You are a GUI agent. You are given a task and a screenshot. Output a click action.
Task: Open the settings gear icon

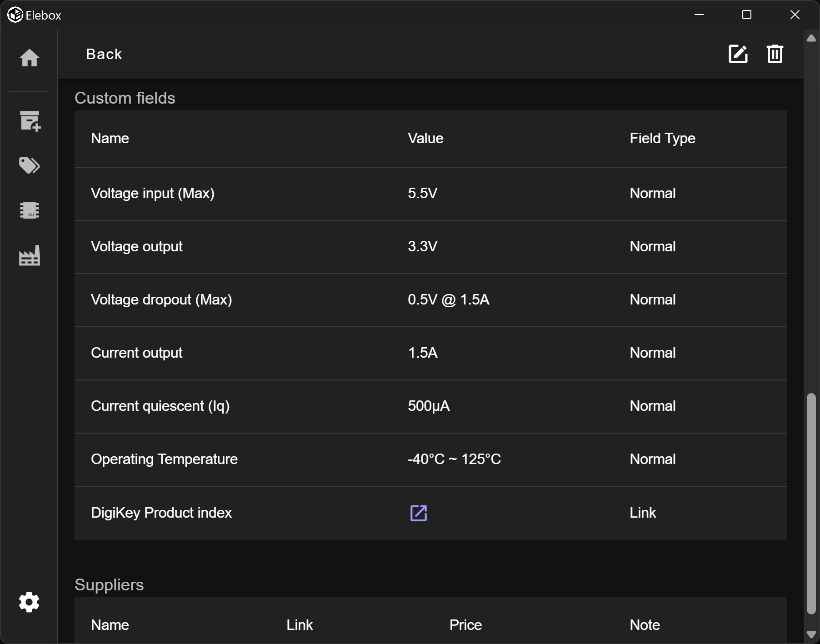[x=29, y=602]
